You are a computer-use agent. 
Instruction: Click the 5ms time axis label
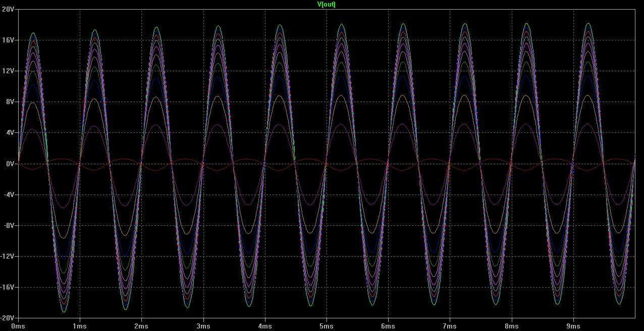pyautogui.click(x=326, y=326)
